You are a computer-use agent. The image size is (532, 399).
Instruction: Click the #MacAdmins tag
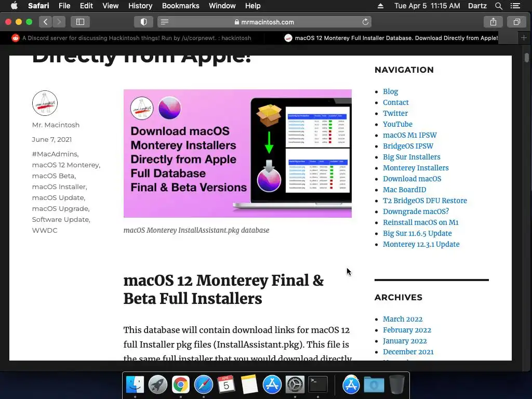(x=55, y=154)
